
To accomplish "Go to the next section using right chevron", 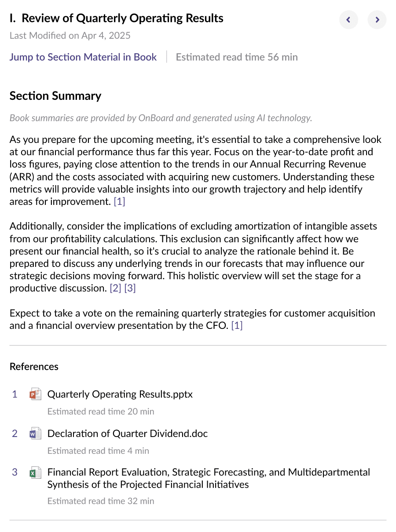I will (377, 20).
